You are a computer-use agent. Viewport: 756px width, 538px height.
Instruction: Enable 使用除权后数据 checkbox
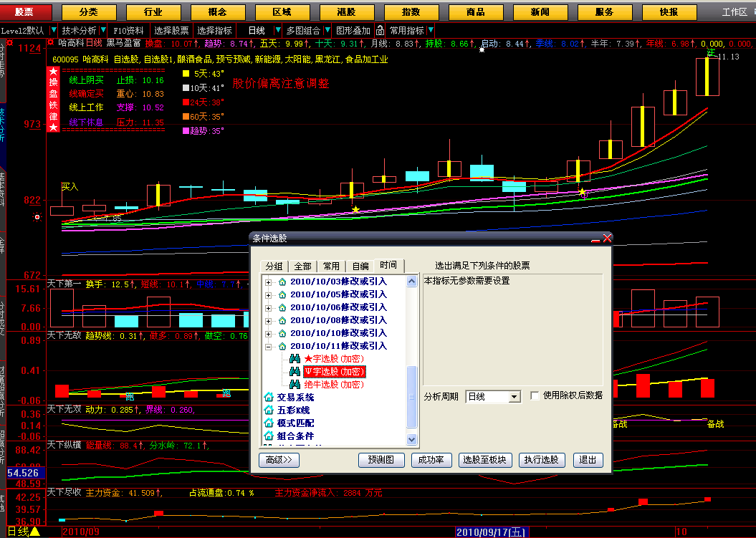pyautogui.click(x=535, y=395)
